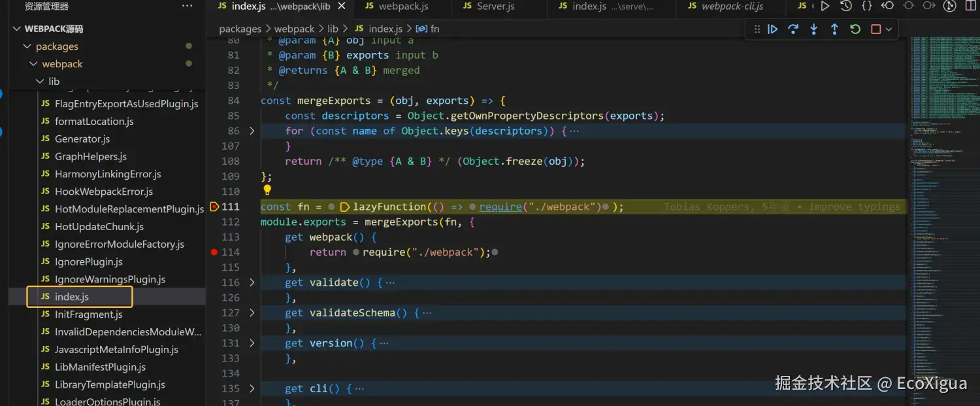This screenshot has width=980, height=406.
Task: Collapse the packages folder
Action: tap(27, 46)
